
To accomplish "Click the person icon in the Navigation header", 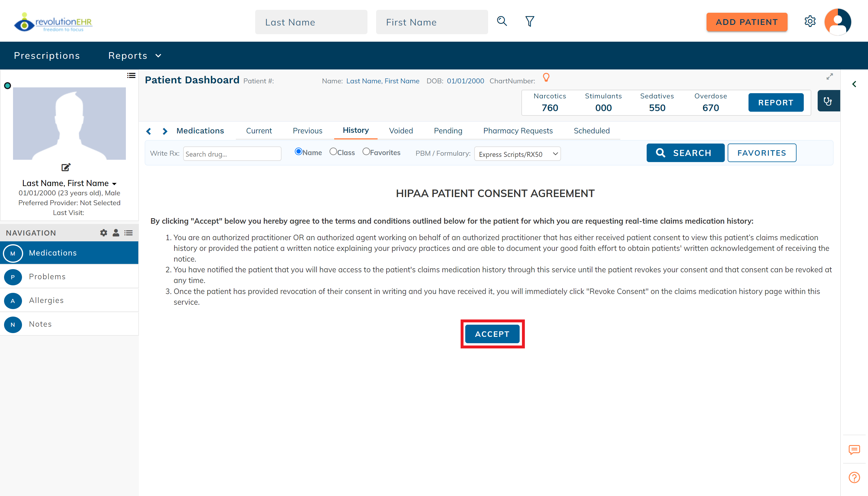I will (x=116, y=233).
